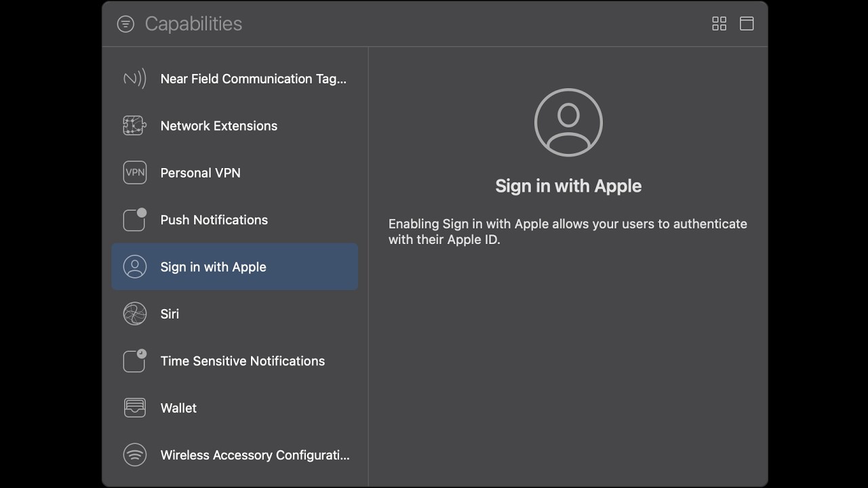This screenshot has width=868, height=488.
Task: Switch to list detail view icon
Action: tap(747, 24)
